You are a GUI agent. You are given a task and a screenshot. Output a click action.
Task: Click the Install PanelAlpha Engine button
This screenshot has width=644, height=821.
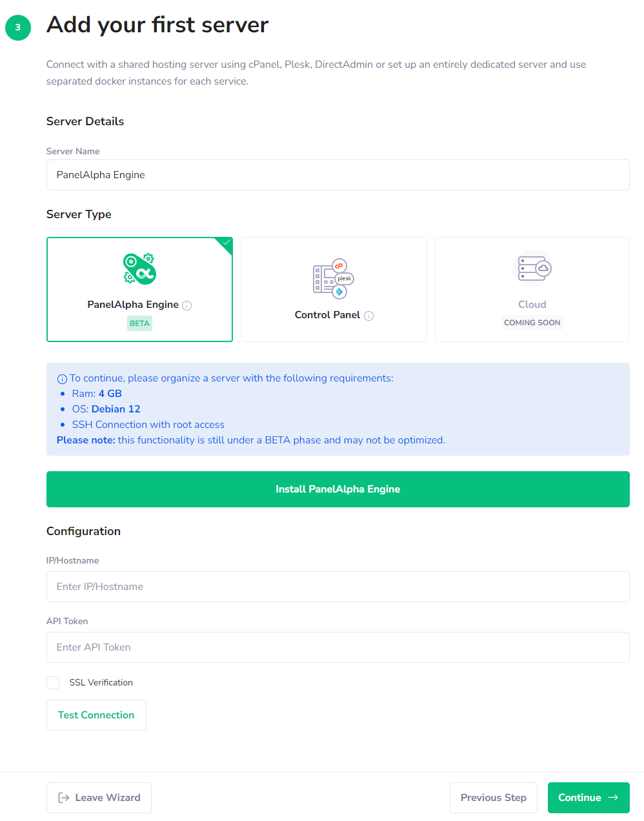[337, 489]
